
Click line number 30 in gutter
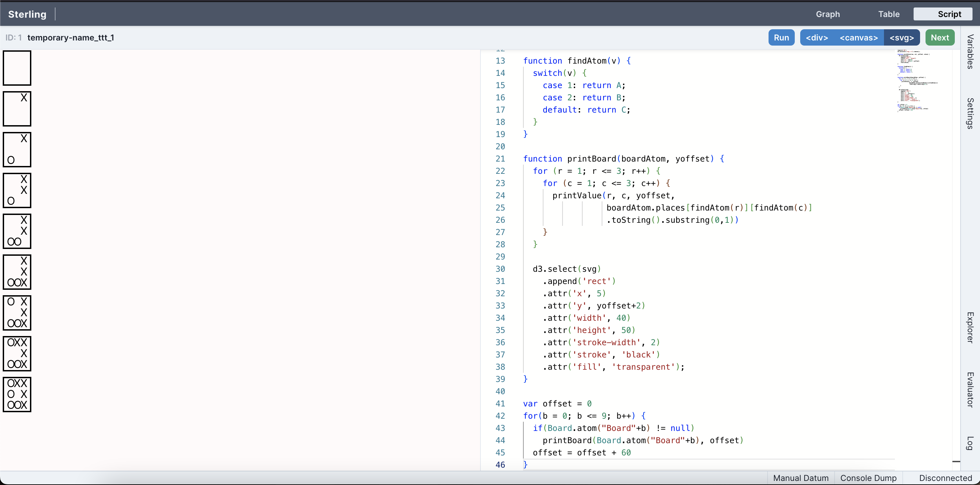(x=500, y=269)
